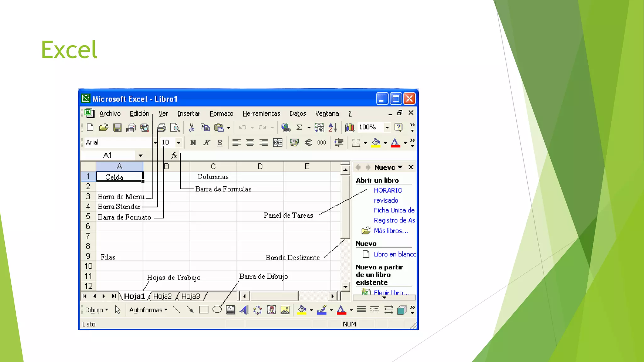Toggle Italic (K) formatting
Image resolution: width=644 pixels, height=362 pixels.
(x=206, y=143)
